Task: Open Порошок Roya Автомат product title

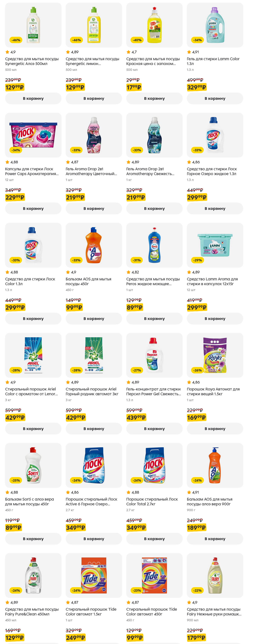Action: 213,391
